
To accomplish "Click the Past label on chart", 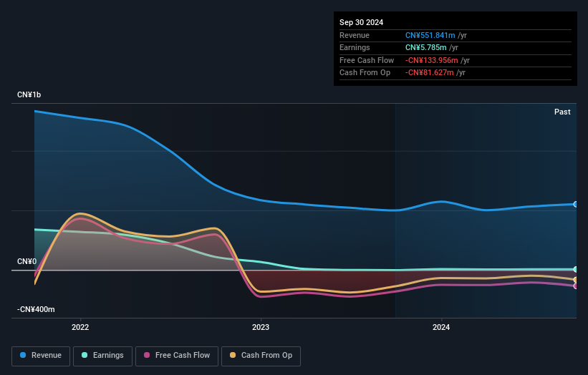I will click(x=562, y=112).
